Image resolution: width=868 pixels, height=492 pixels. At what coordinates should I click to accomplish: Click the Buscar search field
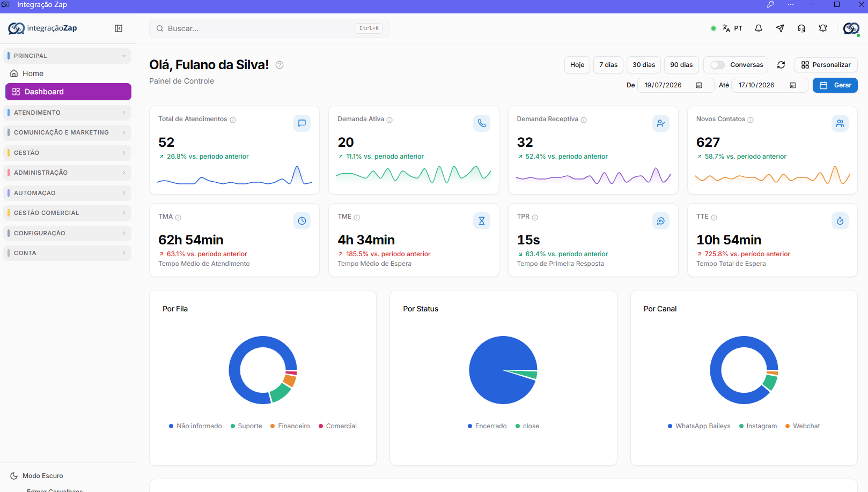click(269, 28)
